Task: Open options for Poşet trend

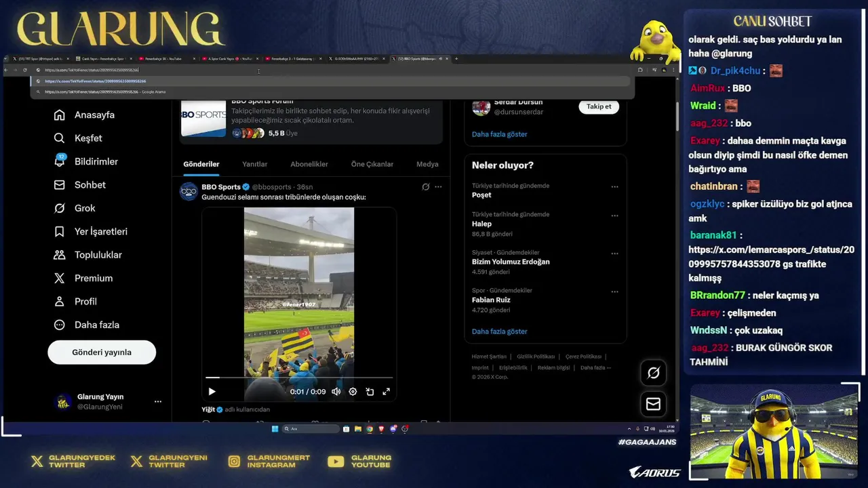Action: [x=614, y=187]
